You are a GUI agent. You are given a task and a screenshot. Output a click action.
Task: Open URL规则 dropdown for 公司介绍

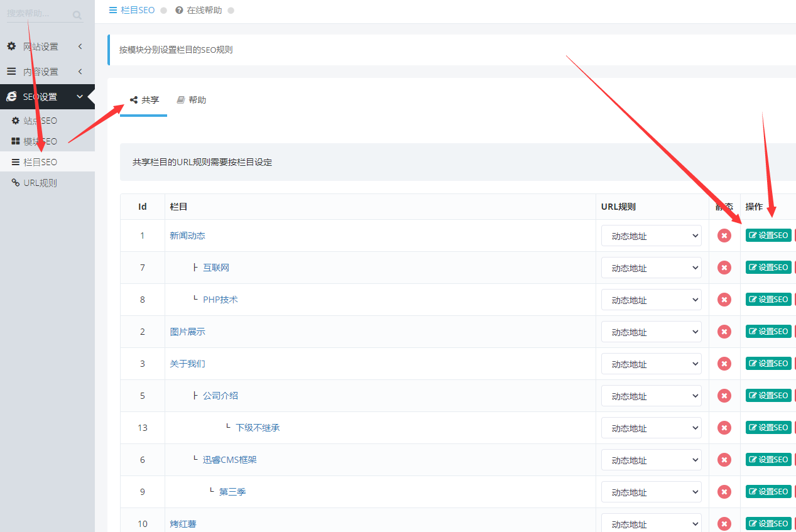652,396
